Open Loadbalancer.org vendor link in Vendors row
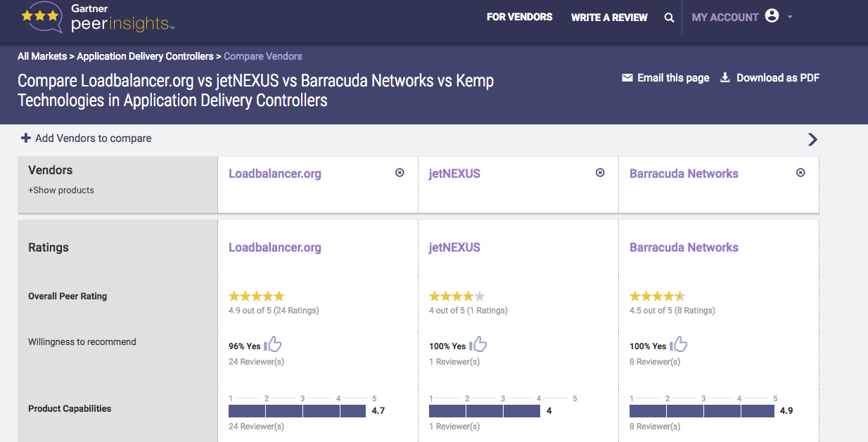This screenshot has height=442, width=868. pyautogui.click(x=275, y=174)
